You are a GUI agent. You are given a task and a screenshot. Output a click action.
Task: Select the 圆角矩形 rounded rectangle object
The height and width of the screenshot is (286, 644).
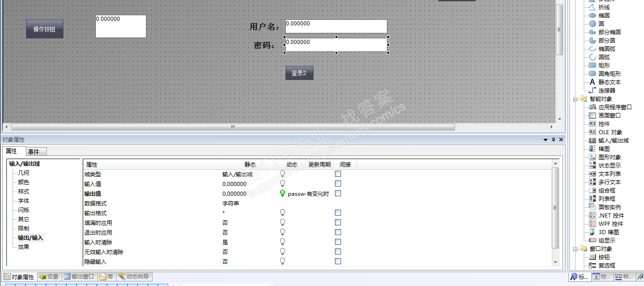610,74
